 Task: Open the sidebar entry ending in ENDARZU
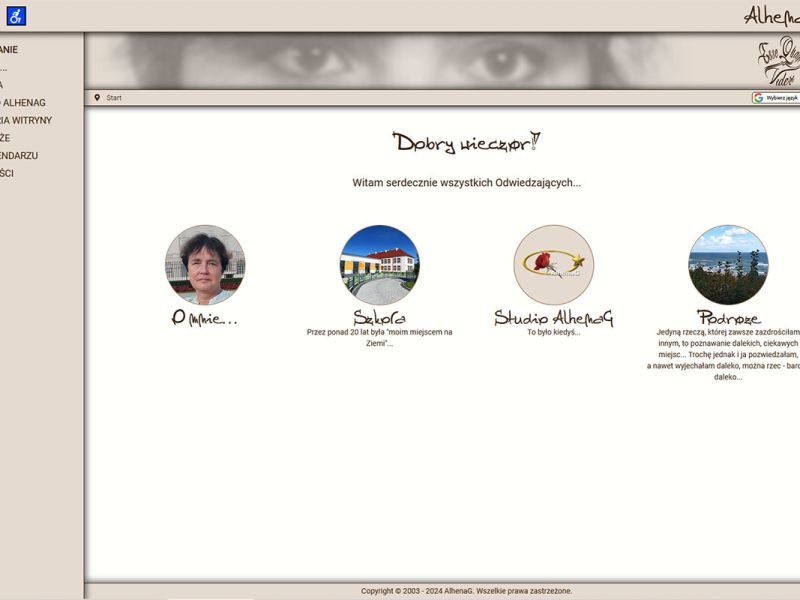coord(19,156)
